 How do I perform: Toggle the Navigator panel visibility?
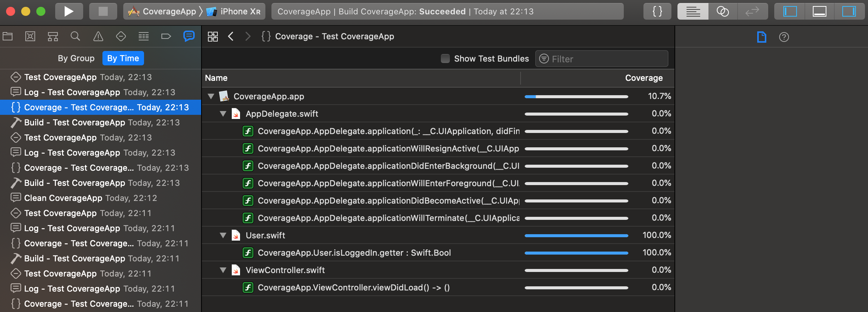[x=790, y=11]
